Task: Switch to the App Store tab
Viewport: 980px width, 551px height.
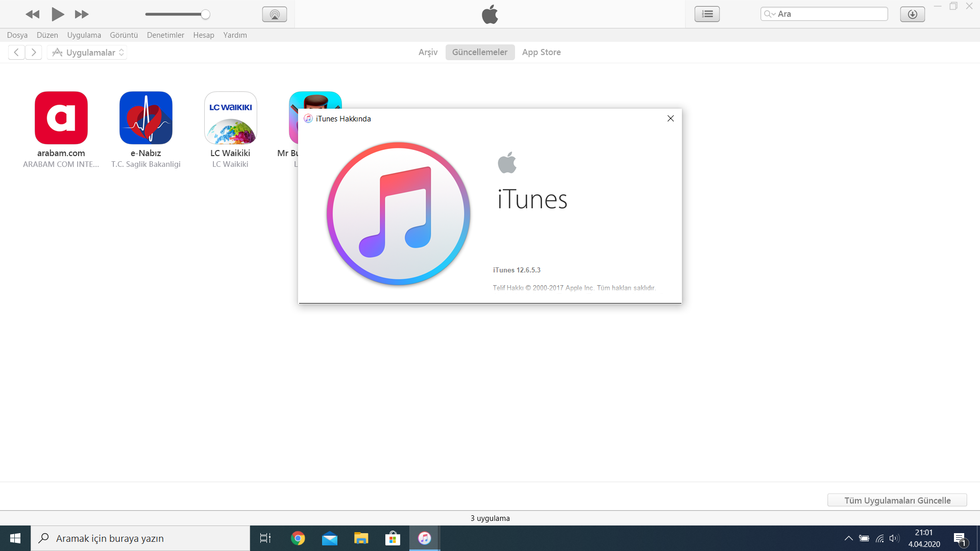Action: pyautogui.click(x=541, y=52)
